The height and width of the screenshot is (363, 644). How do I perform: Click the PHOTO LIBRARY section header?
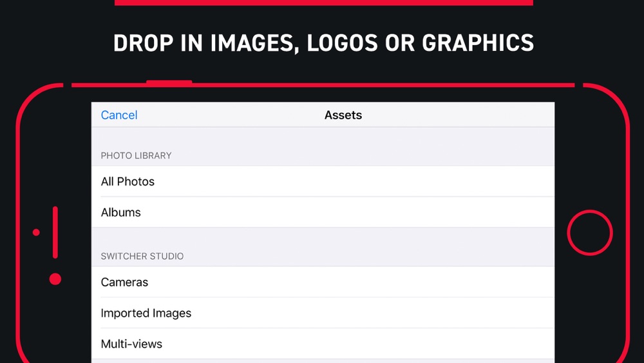coord(136,156)
